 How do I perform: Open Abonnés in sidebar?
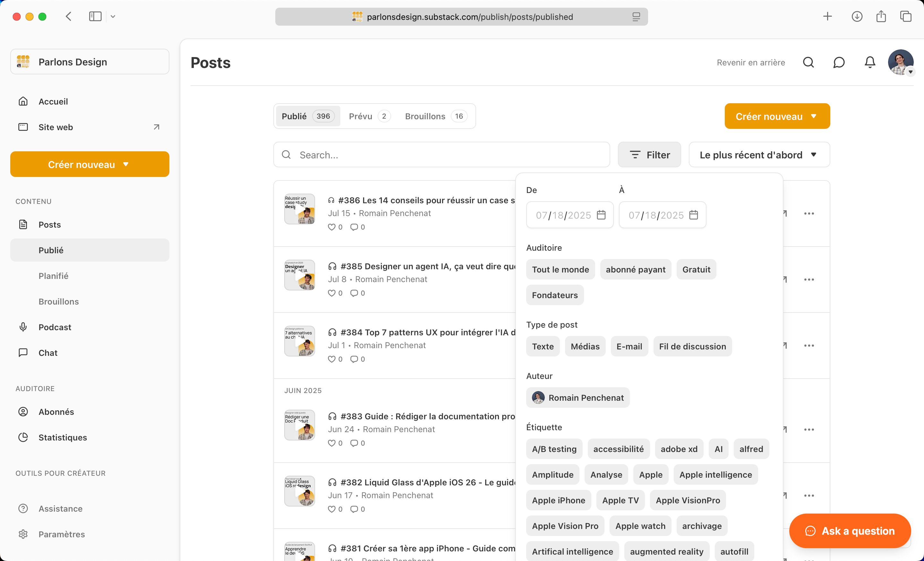[90, 412]
